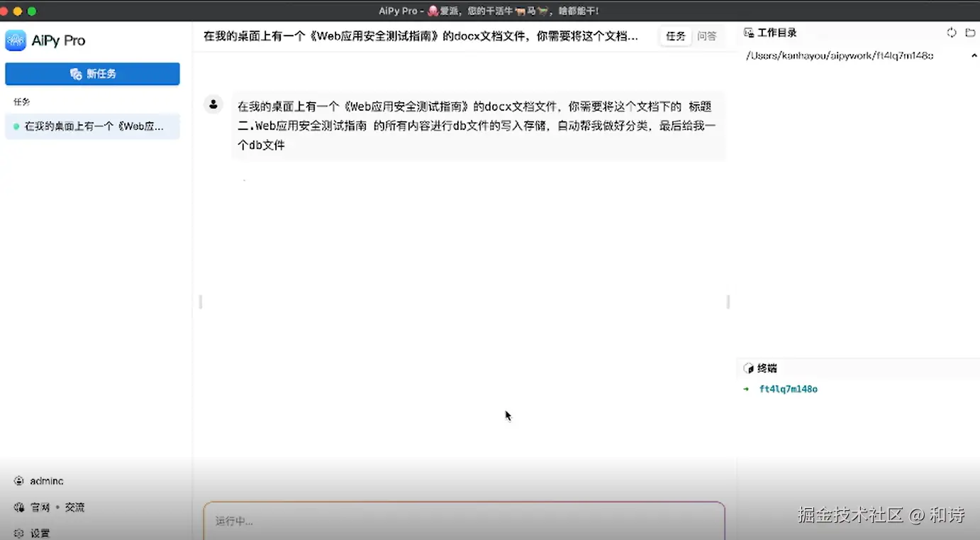Open the admino account entry
Screen dimensions: 980x540
click(x=47, y=481)
